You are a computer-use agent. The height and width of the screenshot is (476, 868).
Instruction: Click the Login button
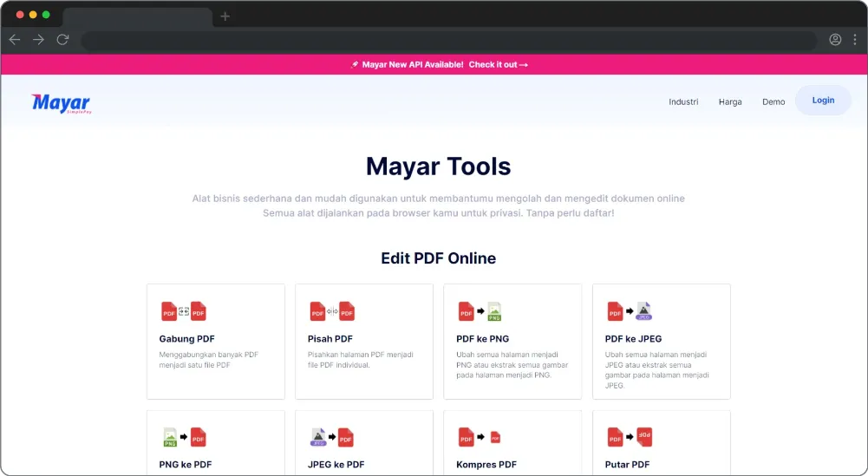[x=823, y=101]
